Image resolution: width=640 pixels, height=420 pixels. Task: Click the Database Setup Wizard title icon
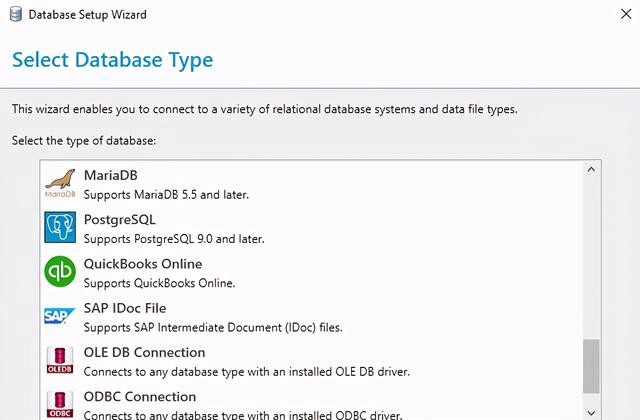(x=16, y=14)
